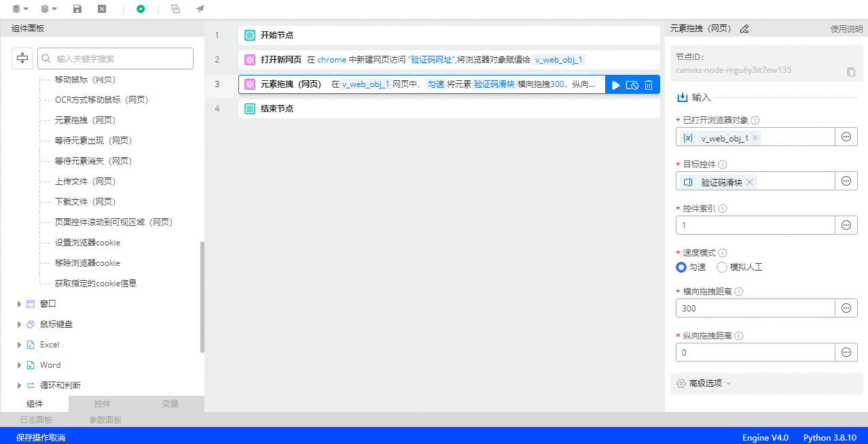Open the 使用说明 link
This screenshot has width=868, height=444.
[846, 29]
